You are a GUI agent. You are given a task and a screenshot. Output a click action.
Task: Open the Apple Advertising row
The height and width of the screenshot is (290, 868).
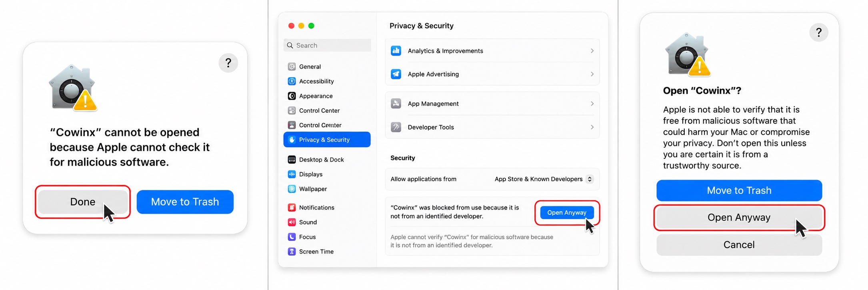(492, 74)
